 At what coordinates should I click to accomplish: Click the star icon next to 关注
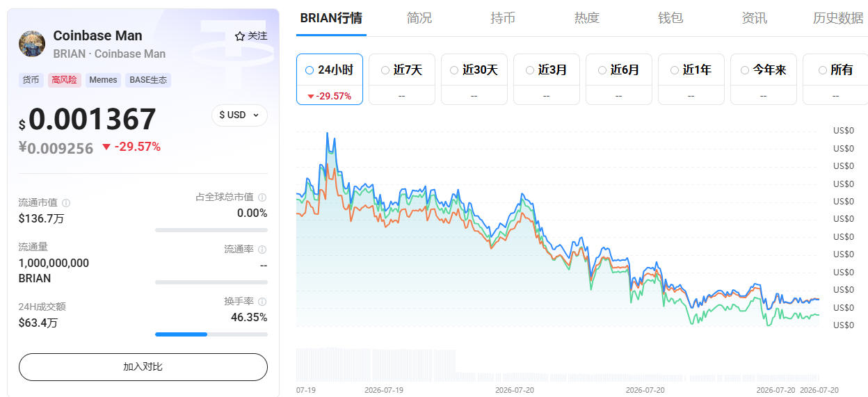click(239, 36)
